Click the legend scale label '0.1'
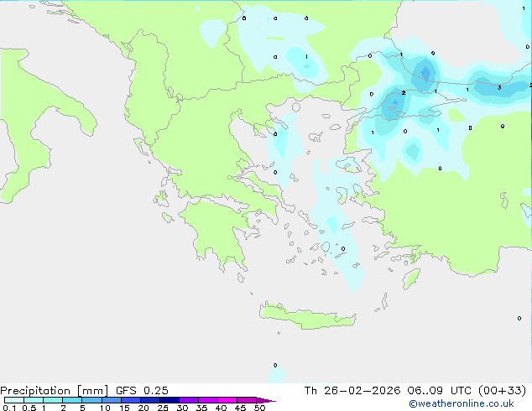This screenshot has width=532, height=411. 9,408
